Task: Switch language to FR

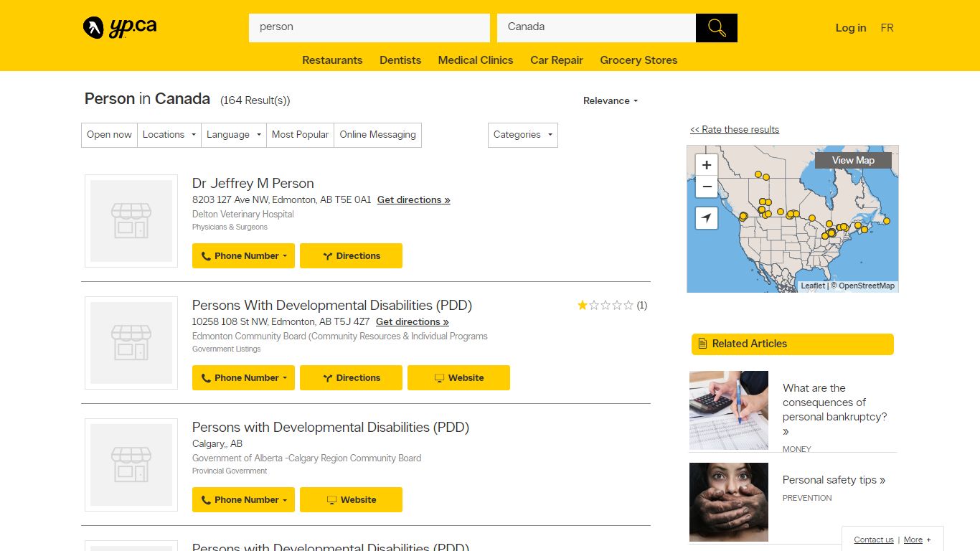Action: coord(887,28)
